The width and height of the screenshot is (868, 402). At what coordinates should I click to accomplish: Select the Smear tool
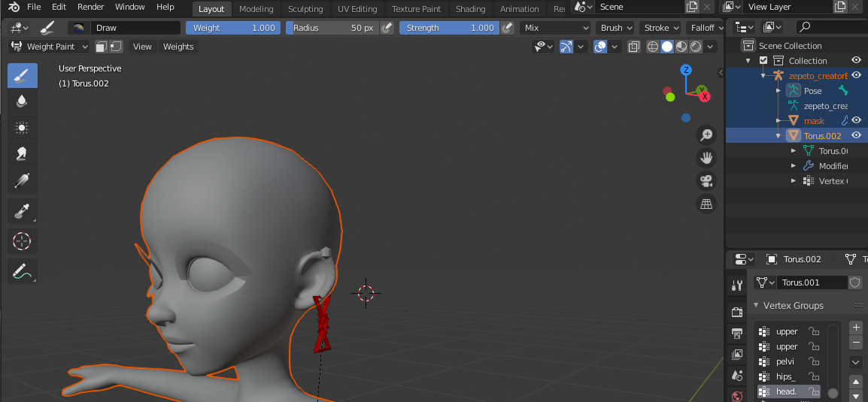click(22, 154)
